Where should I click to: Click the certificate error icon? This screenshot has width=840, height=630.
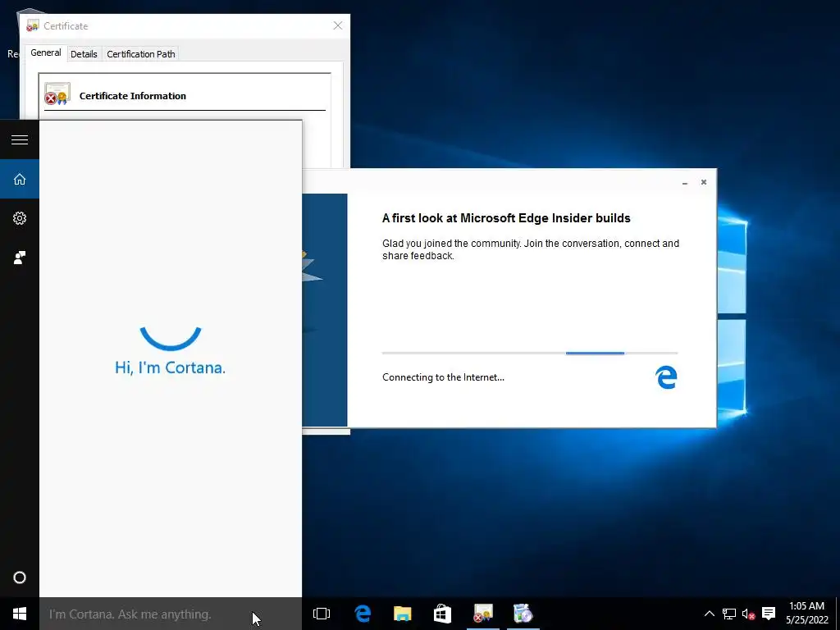(x=57, y=94)
